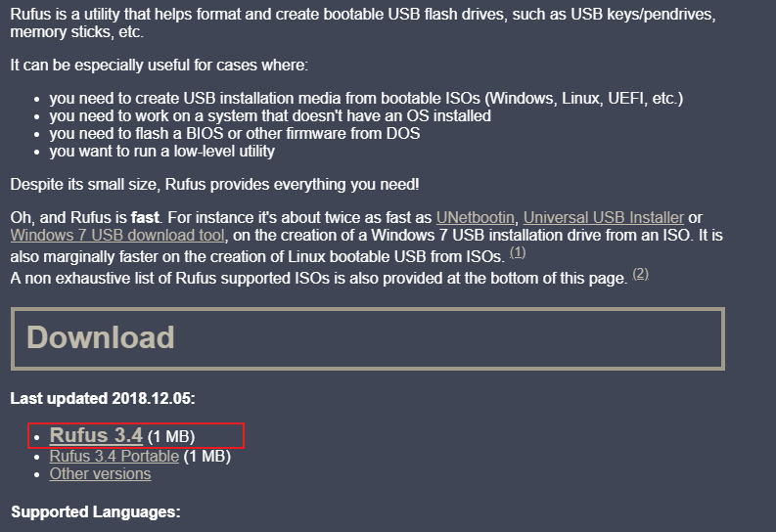Click the 'Despite its small size' sentence
The width and height of the screenshot is (776, 532).
[x=214, y=184]
